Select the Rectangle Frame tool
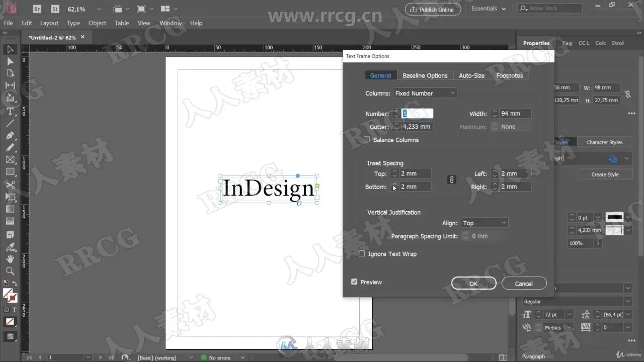Screen dimensions: 644x362 (x=10, y=160)
